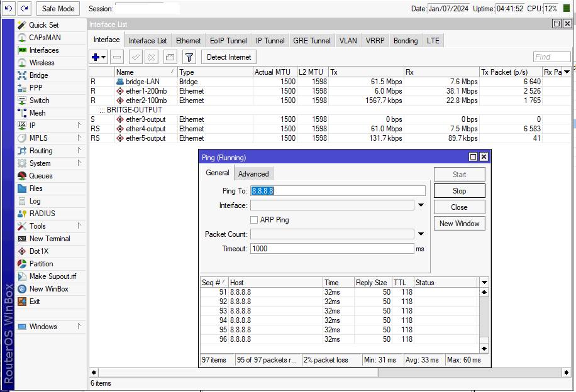Click the Find search field
This screenshot has width=576, height=392.
click(x=551, y=57)
